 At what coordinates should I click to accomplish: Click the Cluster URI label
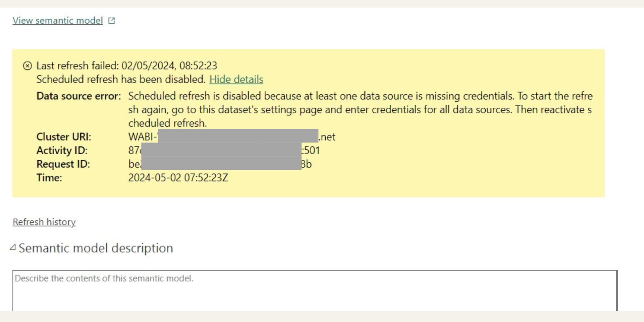[x=64, y=137]
